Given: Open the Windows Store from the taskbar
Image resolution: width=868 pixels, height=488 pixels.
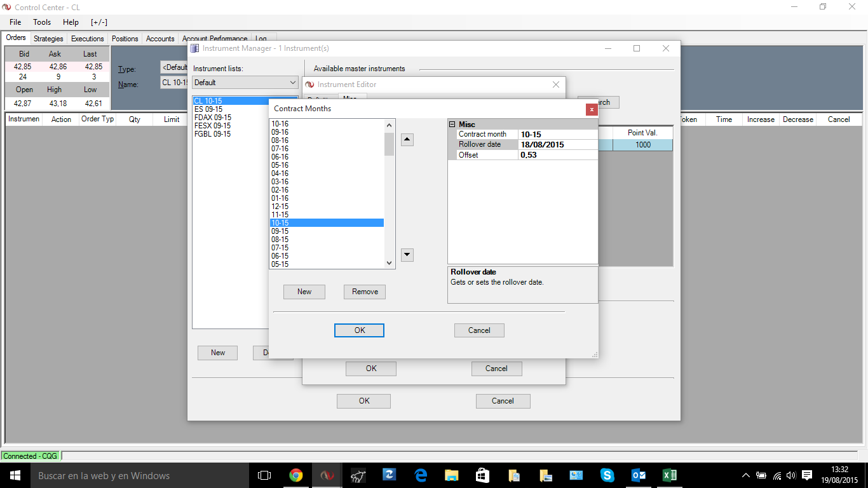Looking at the screenshot, I should (482, 475).
